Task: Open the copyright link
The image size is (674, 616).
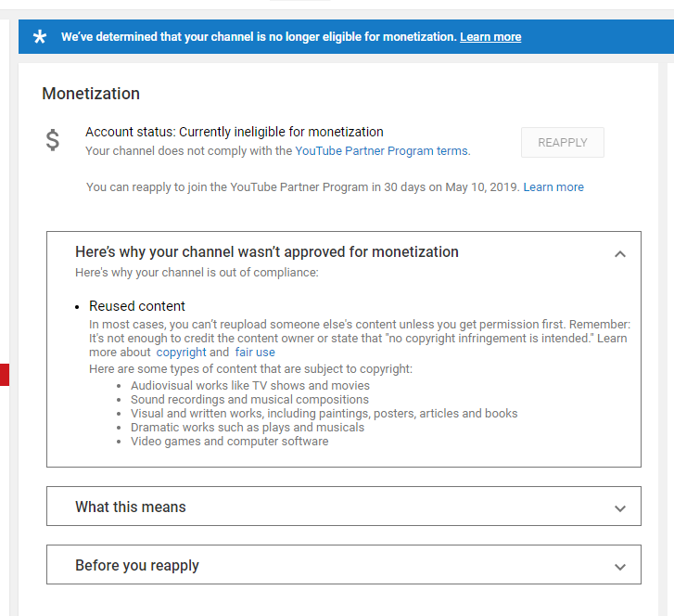Action: tap(181, 353)
